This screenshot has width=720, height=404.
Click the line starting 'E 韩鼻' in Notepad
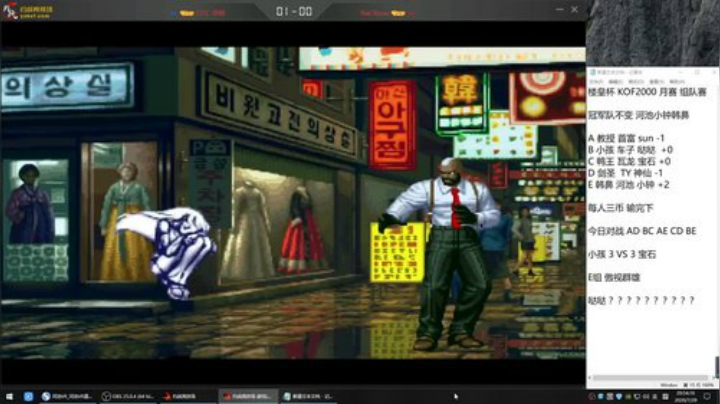pos(629,185)
